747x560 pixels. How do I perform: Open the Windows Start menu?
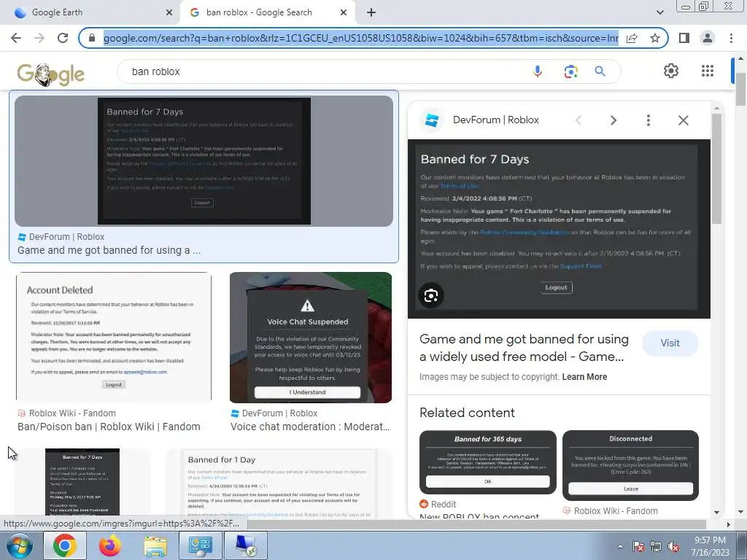[x=19, y=545]
